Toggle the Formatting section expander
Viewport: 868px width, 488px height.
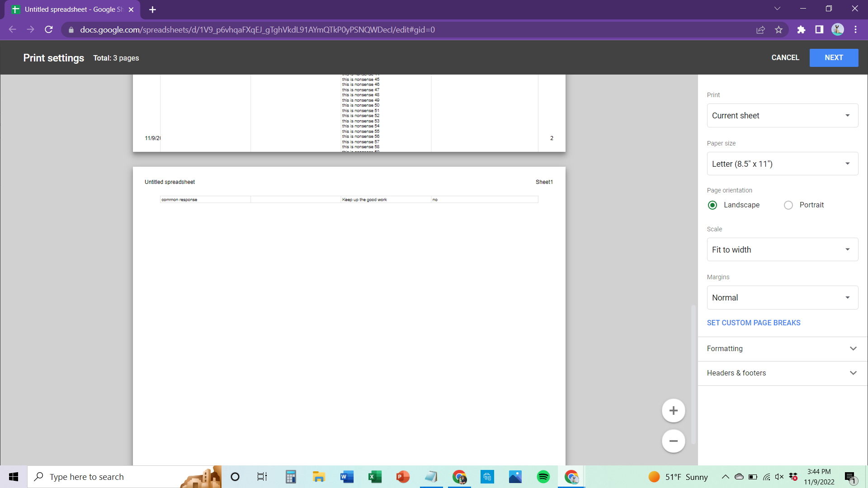854,348
